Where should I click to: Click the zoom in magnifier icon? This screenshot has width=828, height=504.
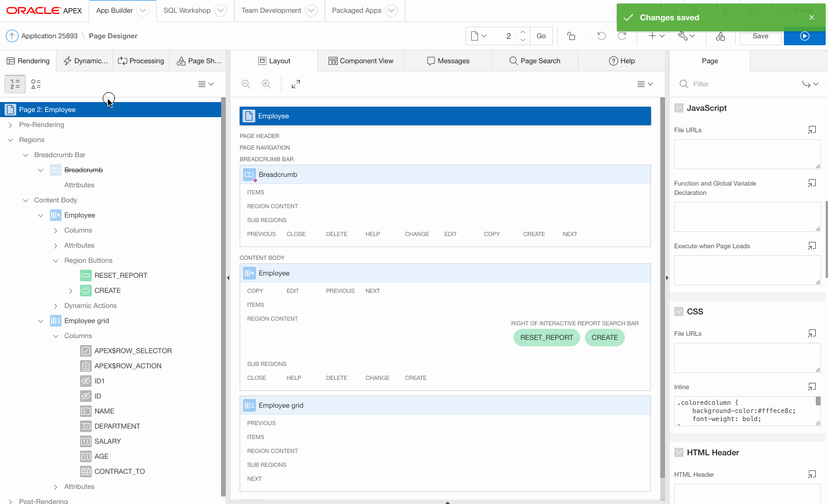point(266,84)
